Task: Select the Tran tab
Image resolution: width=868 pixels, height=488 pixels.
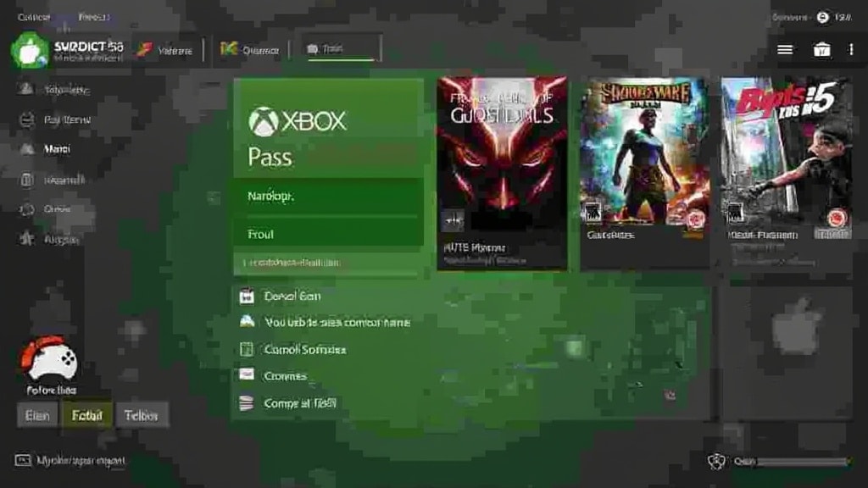Action: pyautogui.click(x=341, y=48)
